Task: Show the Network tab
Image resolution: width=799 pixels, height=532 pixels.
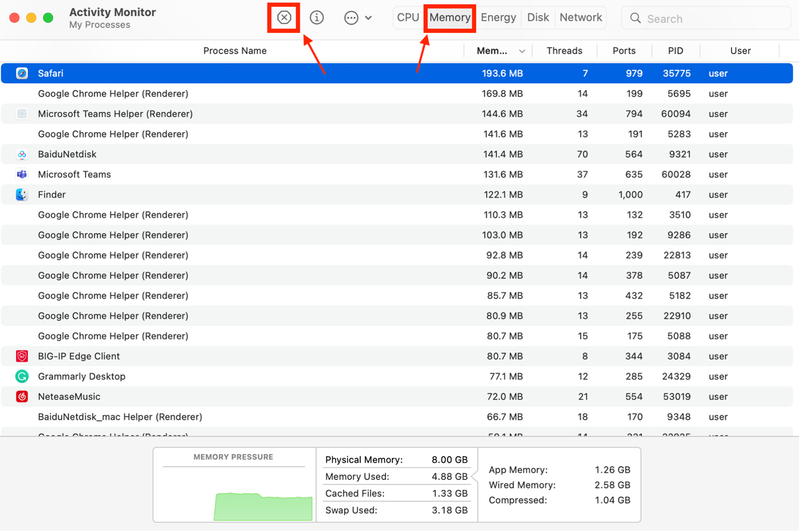Action: pos(581,18)
